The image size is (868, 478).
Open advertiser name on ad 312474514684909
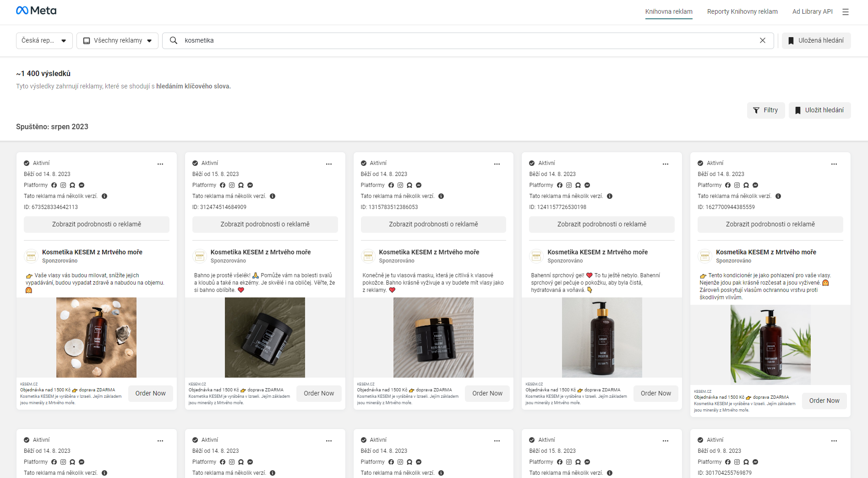pyautogui.click(x=261, y=252)
